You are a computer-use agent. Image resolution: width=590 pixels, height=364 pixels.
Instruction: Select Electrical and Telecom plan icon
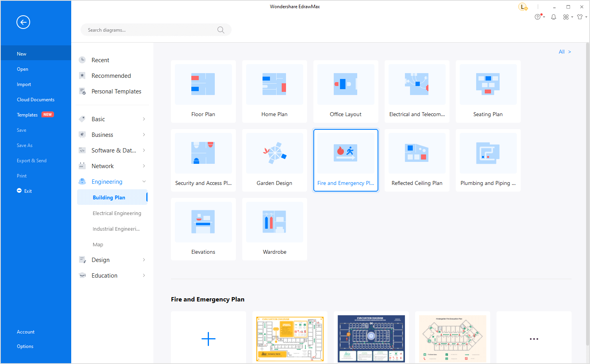tap(417, 84)
